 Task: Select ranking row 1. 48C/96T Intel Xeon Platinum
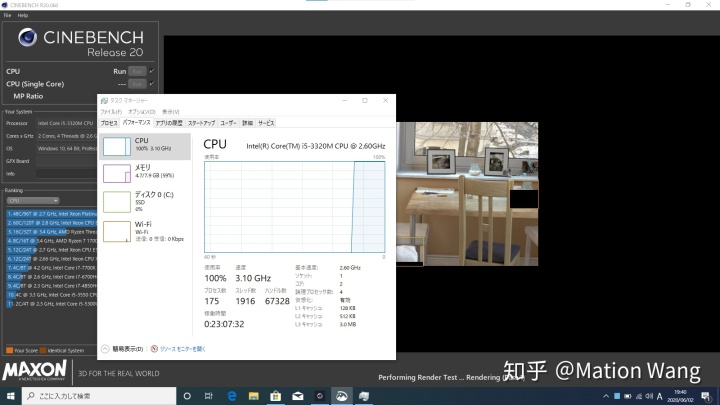[51, 214]
